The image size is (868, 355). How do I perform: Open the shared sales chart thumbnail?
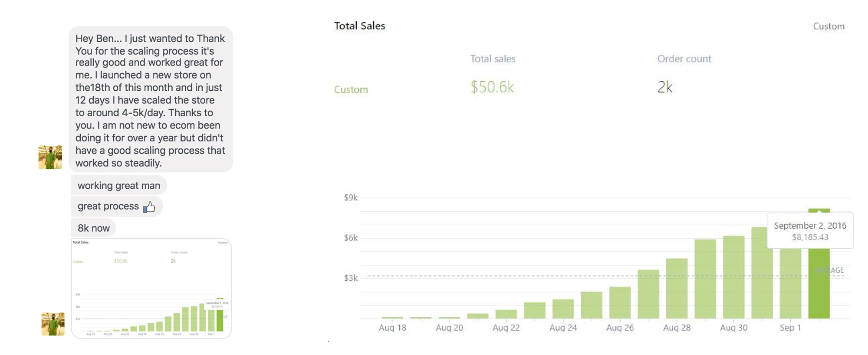coord(151,288)
